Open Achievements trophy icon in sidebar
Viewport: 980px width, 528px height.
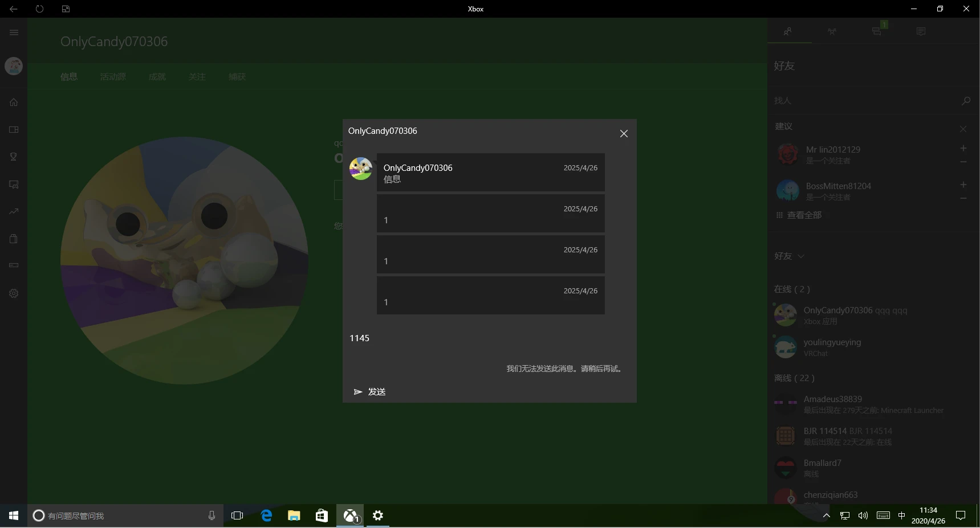(14, 157)
